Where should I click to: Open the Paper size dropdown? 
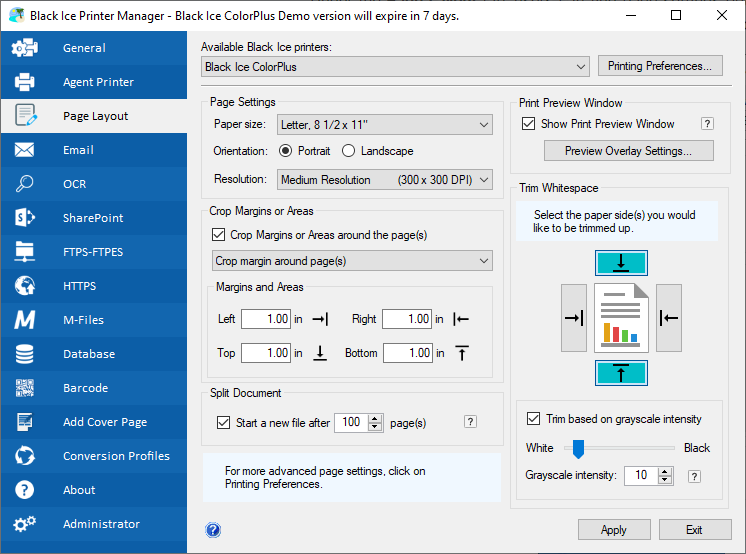(385, 125)
